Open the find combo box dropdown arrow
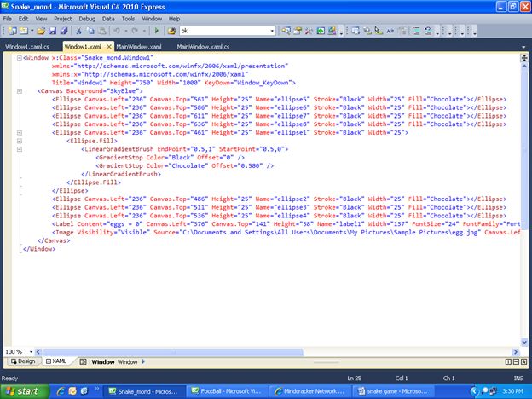The height and width of the screenshot is (399, 532). click(272, 31)
